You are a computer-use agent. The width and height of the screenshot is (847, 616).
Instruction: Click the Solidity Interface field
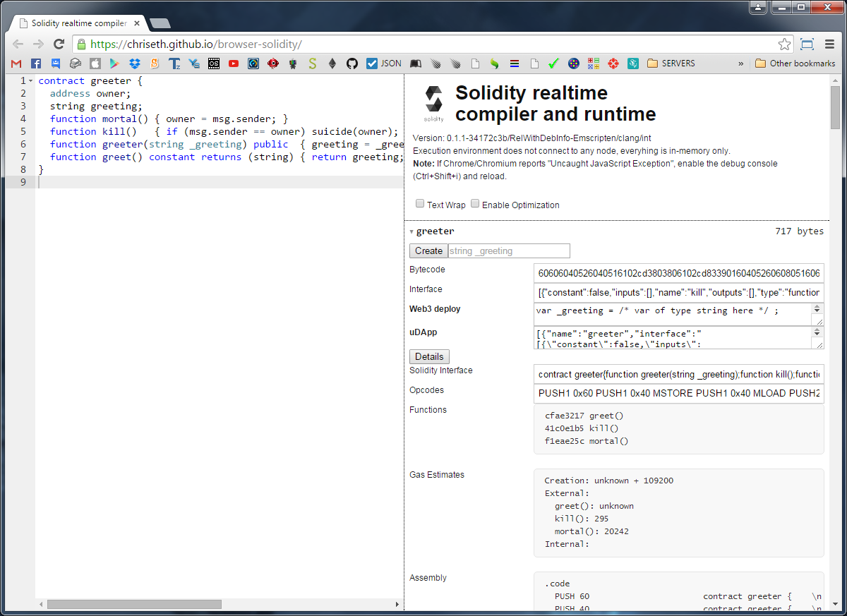coord(679,374)
